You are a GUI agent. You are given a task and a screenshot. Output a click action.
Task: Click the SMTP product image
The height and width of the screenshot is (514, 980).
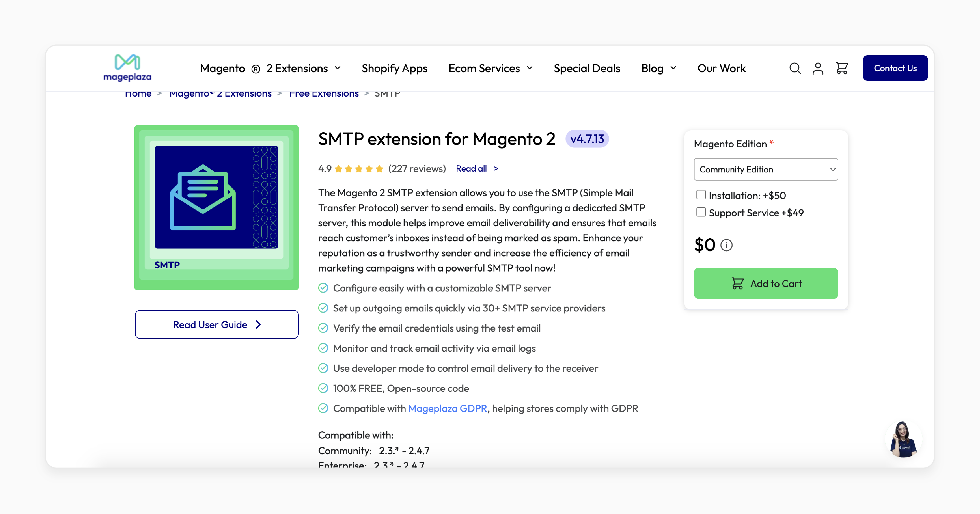point(217,207)
